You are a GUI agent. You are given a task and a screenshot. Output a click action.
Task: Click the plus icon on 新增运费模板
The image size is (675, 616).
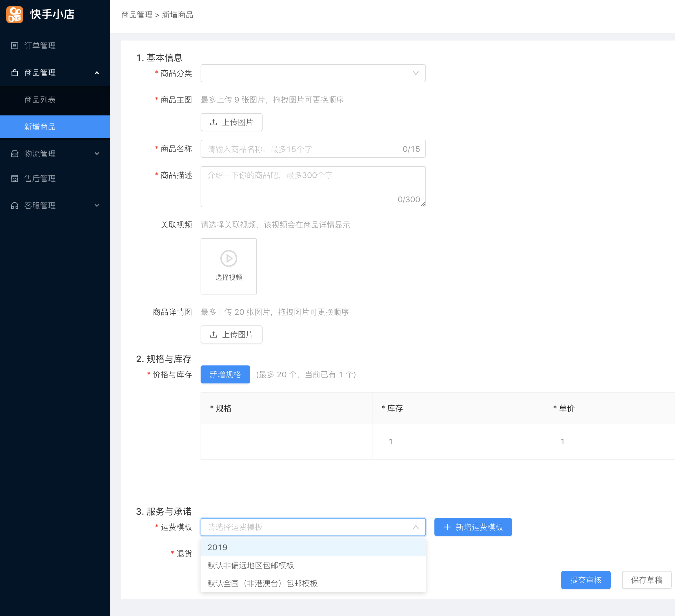(447, 527)
